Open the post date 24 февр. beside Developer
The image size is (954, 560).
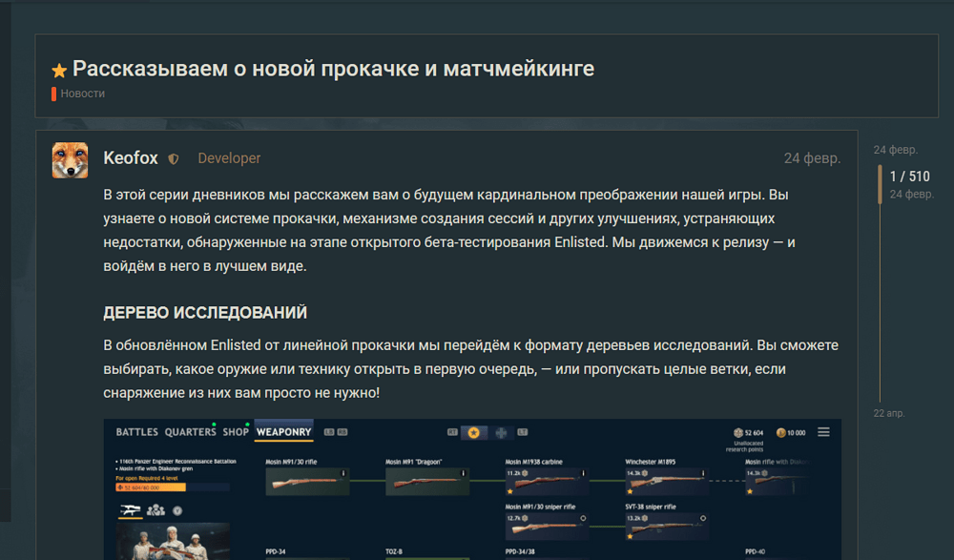[812, 158]
